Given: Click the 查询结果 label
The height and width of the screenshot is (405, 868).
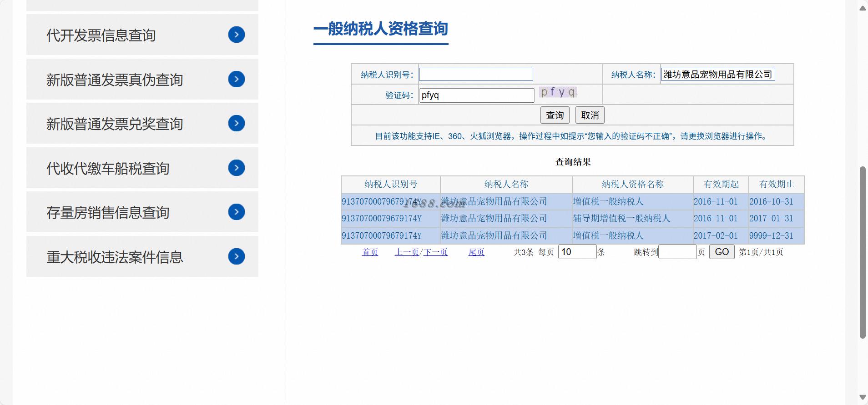Looking at the screenshot, I should point(573,162).
